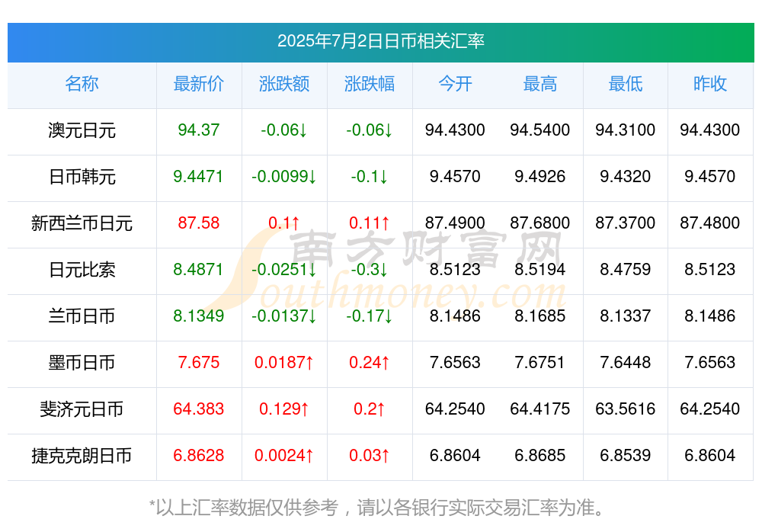This screenshot has width=762, height=532.
Task: Select the 斐济元日币 row name
Action: pyautogui.click(x=82, y=409)
